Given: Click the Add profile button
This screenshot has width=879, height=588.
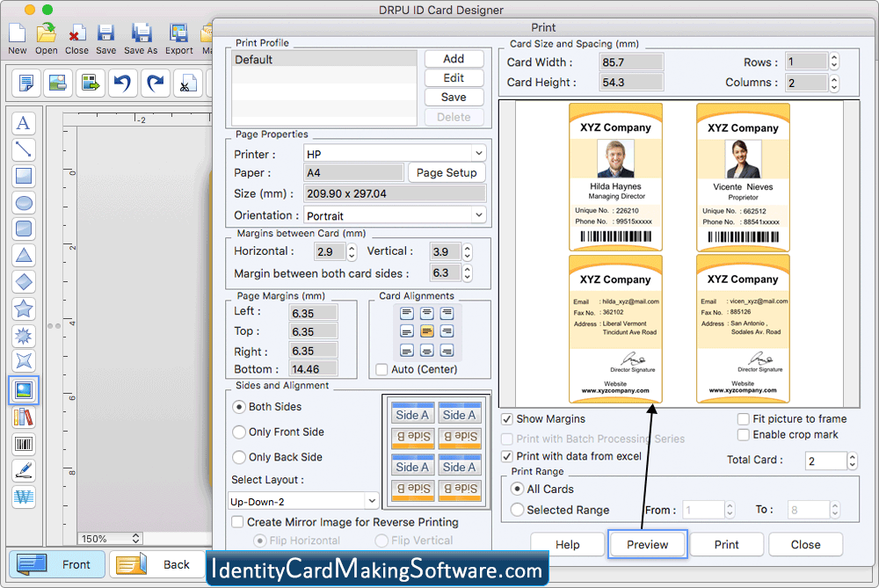Looking at the screenshot, I should coord(454,59).
